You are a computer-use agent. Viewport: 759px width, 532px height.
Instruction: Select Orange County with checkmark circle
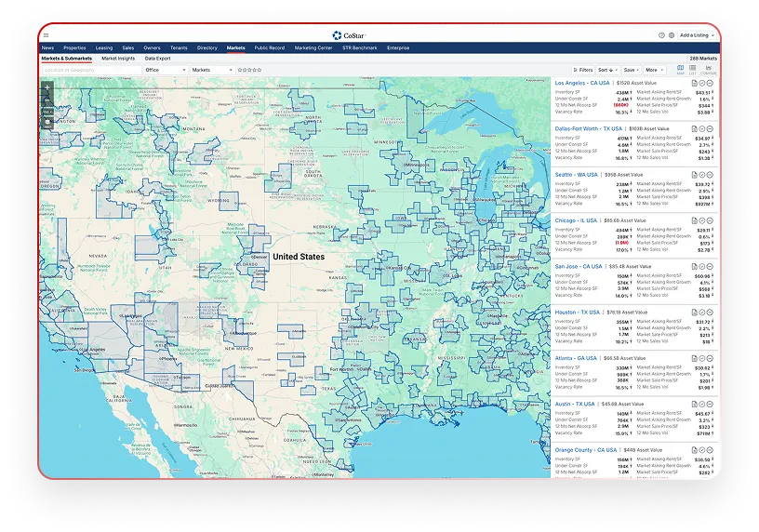[x=702, y=450]
